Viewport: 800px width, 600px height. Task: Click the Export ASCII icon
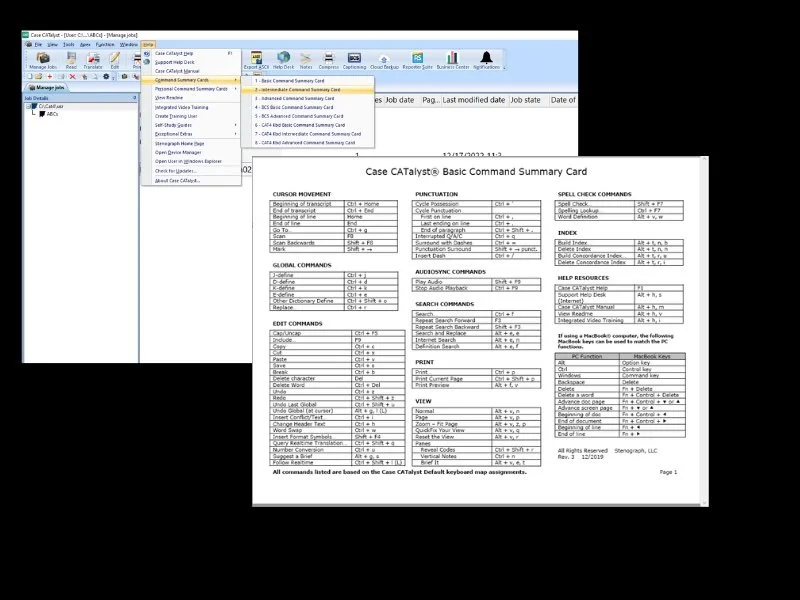(x=256, y=60)
